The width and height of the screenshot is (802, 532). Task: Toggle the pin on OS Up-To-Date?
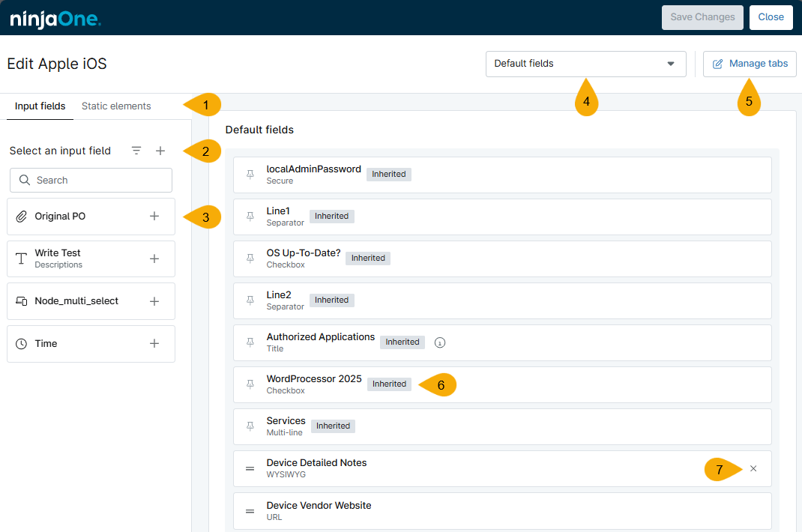pyautogui.click(x=250, y=258)
